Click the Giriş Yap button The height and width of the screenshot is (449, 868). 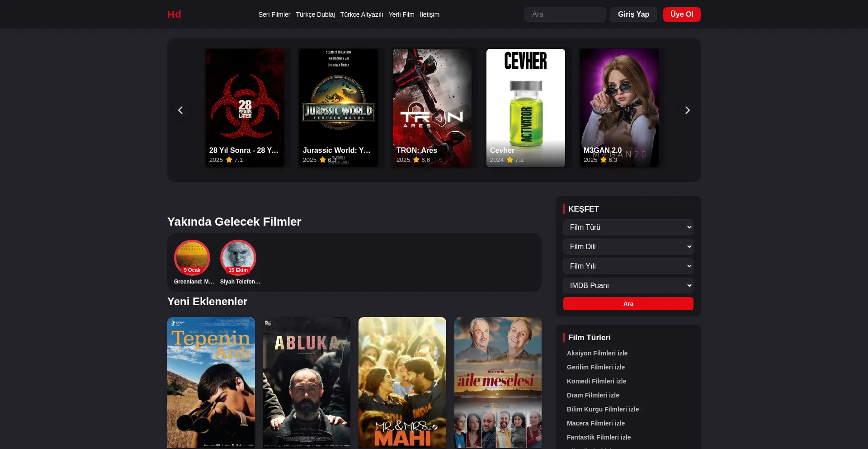pyautogui.click(x=633, y=14)
